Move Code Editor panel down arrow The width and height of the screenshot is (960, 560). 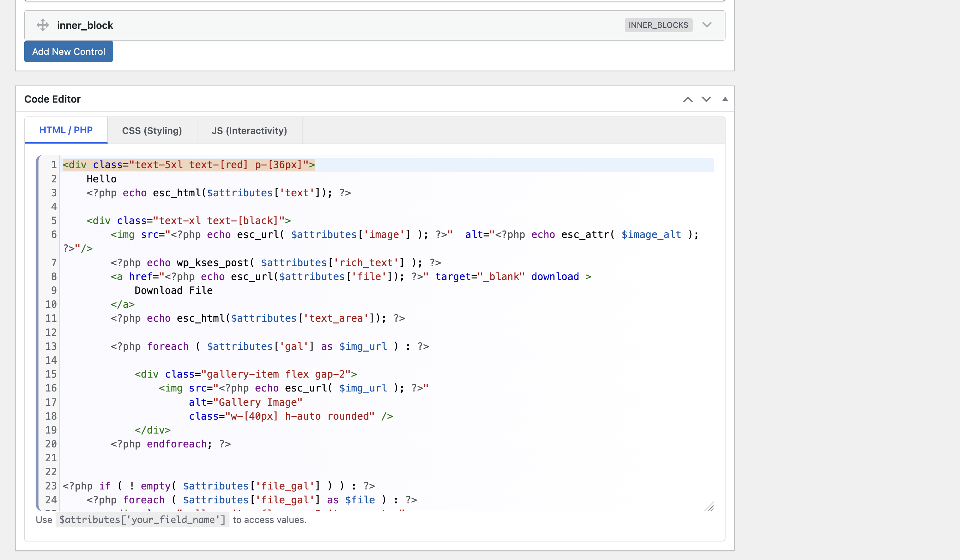[x=706, y=99]
